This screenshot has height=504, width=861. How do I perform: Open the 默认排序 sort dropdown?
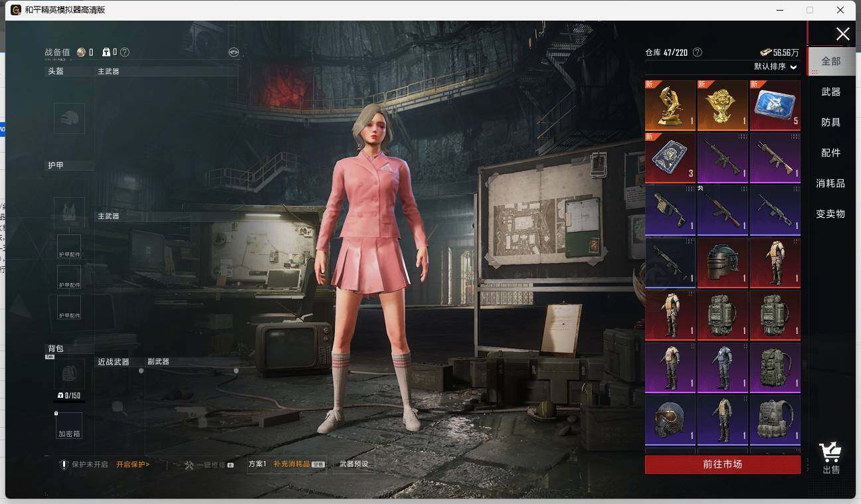pos(775,67)
